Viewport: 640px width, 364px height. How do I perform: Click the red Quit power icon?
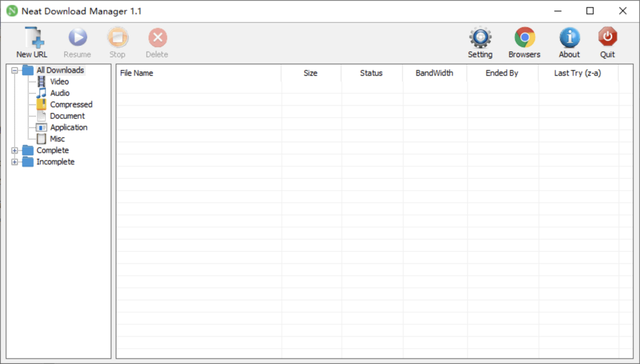(608, 37)
